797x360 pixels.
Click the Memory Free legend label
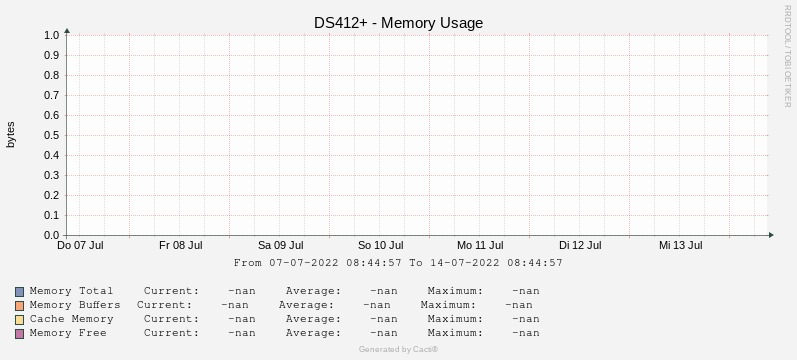coord(68,333)
